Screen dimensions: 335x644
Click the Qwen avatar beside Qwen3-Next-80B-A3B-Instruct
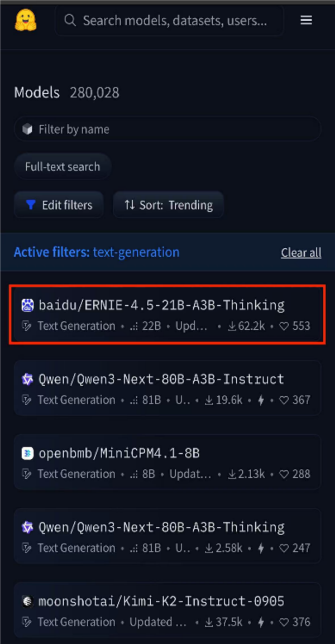(27, 379)
